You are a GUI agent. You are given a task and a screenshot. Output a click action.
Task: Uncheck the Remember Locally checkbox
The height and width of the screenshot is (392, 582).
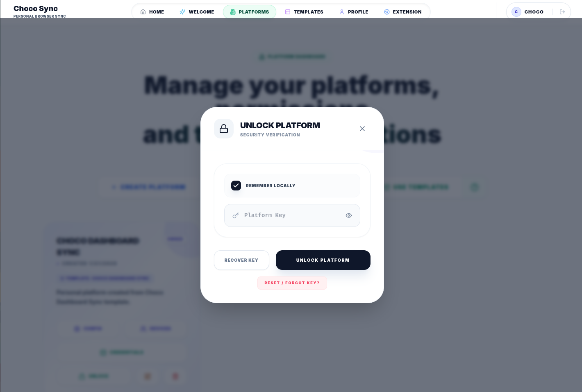[x=236, y=186]
